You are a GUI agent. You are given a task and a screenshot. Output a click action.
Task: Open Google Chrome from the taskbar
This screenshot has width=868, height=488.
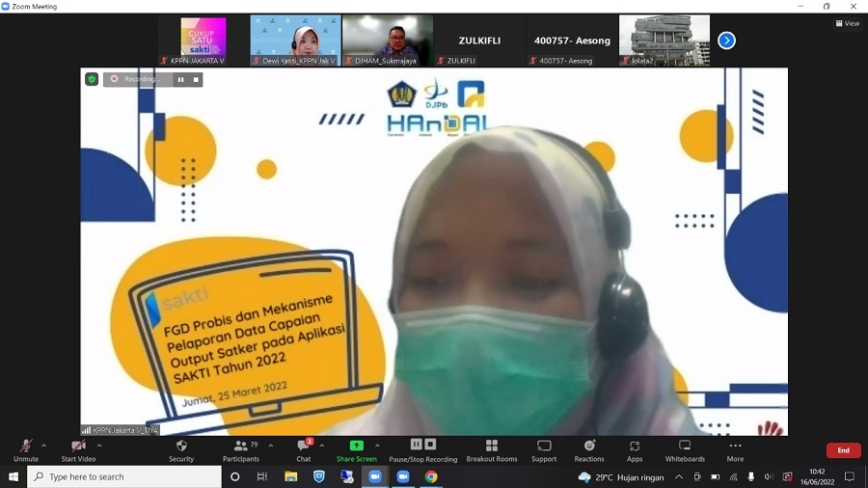pos(431,476)
